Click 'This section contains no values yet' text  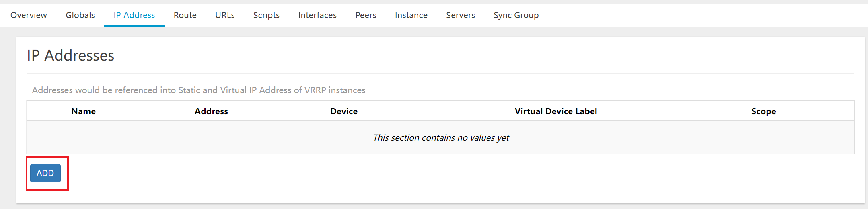[441, 138]
